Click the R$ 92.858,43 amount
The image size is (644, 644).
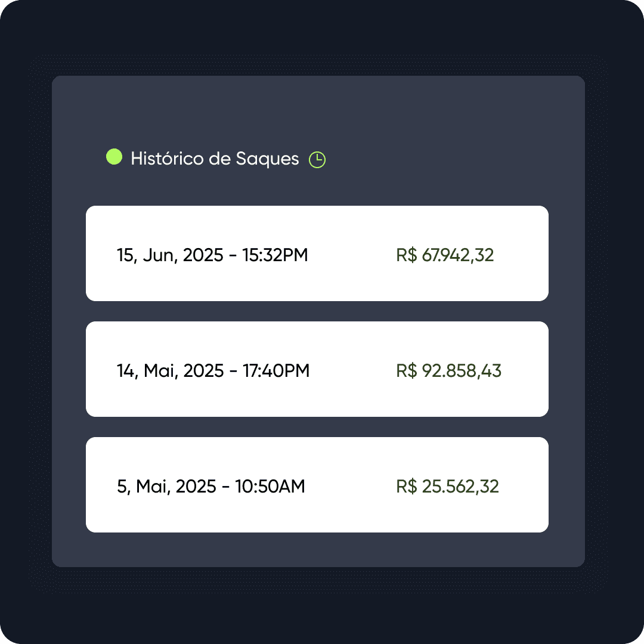[448, 370]
